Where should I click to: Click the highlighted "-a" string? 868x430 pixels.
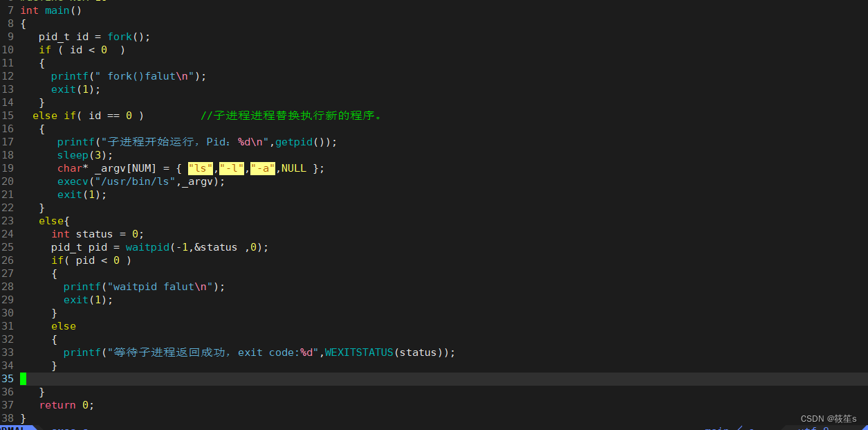tap(263, 168)
